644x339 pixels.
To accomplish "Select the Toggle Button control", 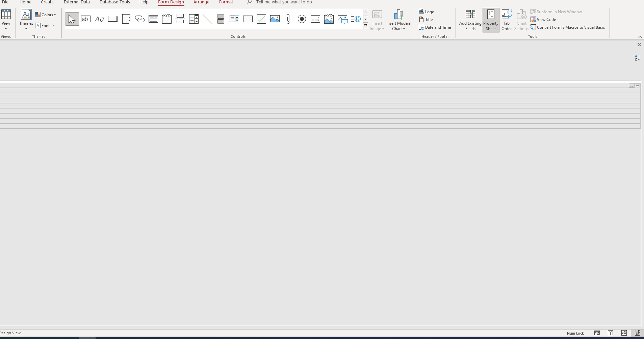I will pos(221,19).
